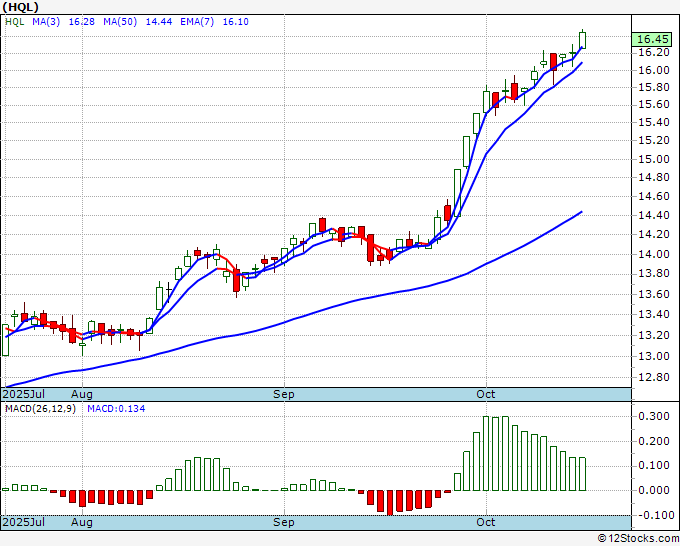
Task: Click the Oct label on MACD axis
Action: (x=486, y=522)
